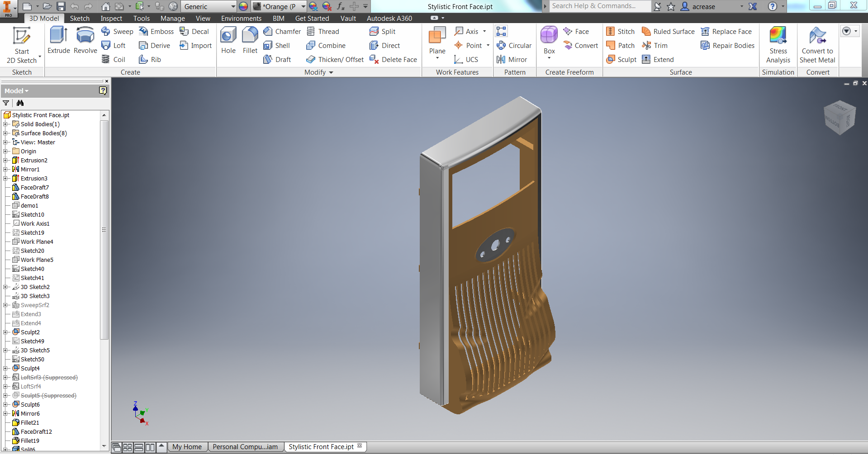Click the Circular pattern tool
This screenshot has height=455, width=868.
pyautogui.click(x=514, y=45)
